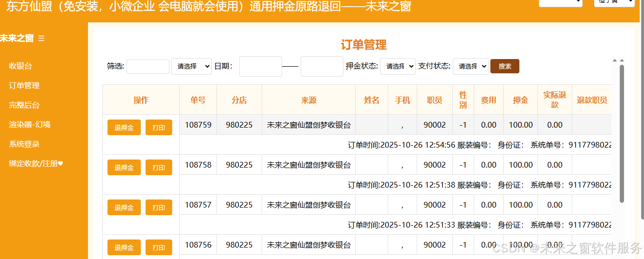The width and height of the screenshot is (644, 259).
Task: Click branch 980225 in row 108759
Action: [x=239, y=125]
